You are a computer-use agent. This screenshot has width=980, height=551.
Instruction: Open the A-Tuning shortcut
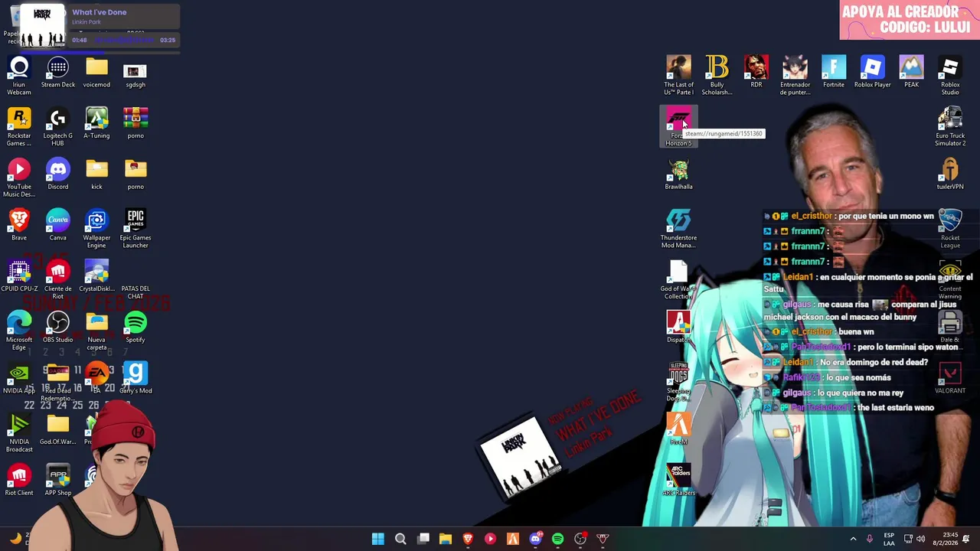96,123
